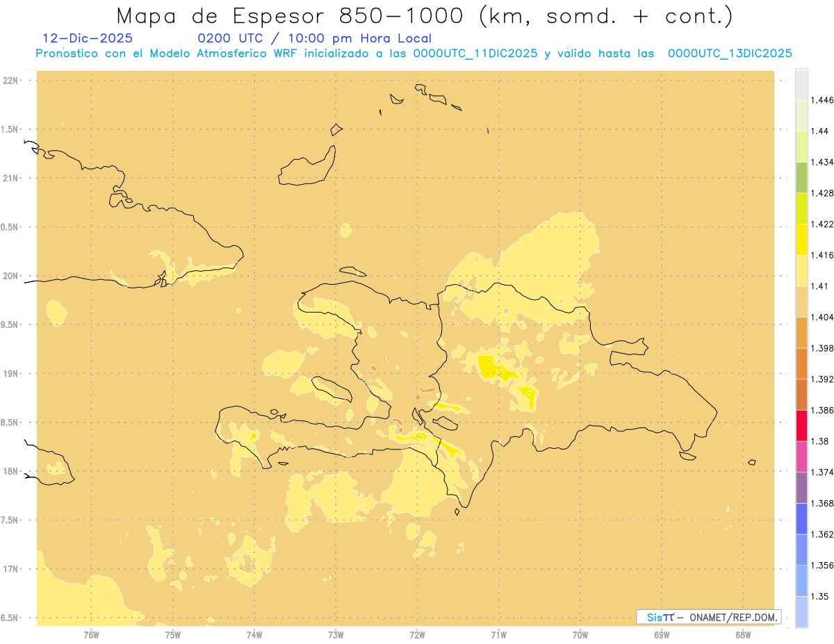This screenshot has width=834, height=644.
Task: Click the legend value "1.416"
Action: tap(823, 256)
